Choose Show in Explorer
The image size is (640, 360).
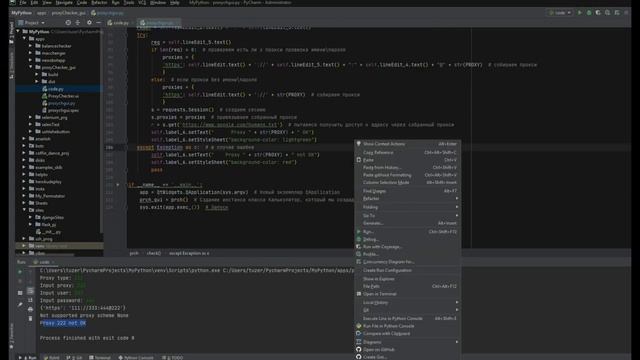[x=407, y=279]
